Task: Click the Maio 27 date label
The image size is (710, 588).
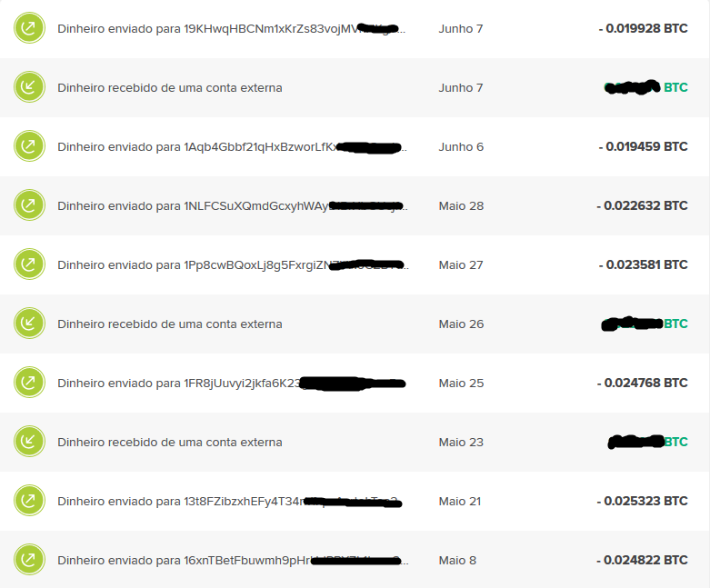Action: [462, 265]
